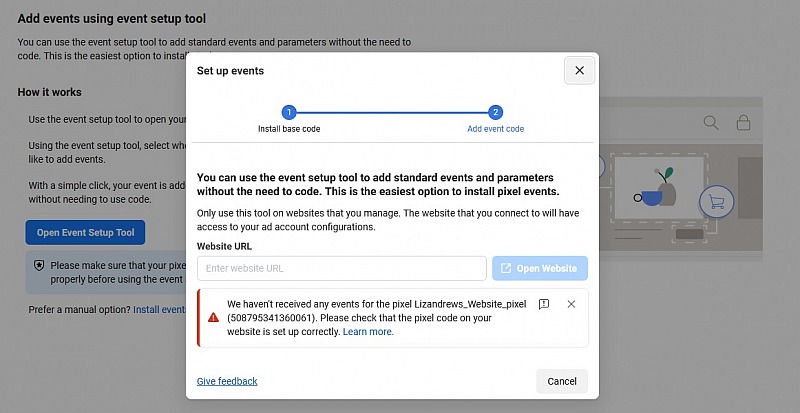Dismiss the pixel warning message
The height and width of the screenshot is (413, 800).
571,304
